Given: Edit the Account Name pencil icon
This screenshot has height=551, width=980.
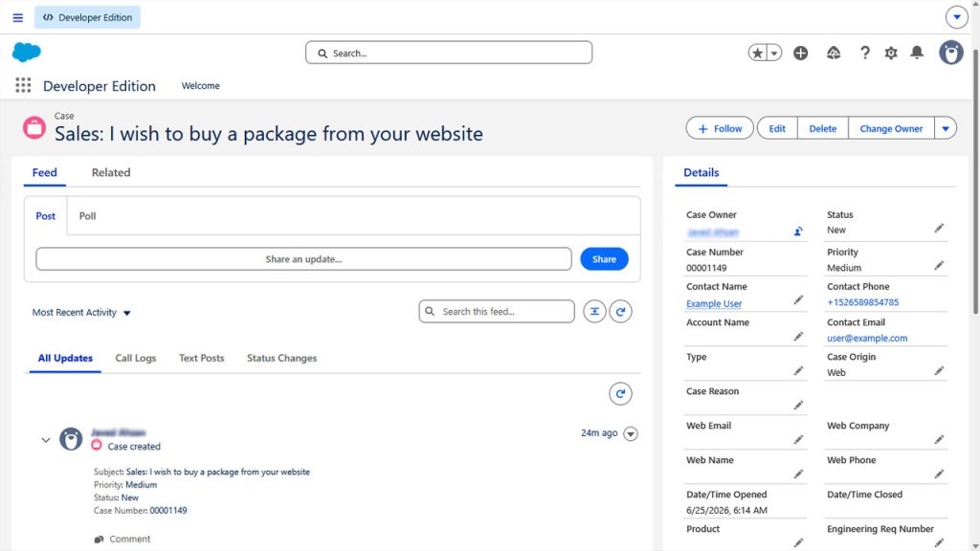Looking at the screenshot, I should coord(798,337).
